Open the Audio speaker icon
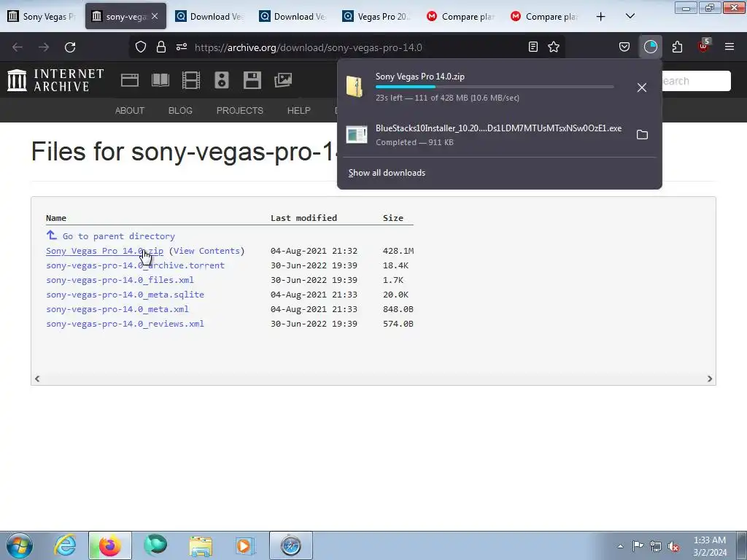This screenshot has width=747, height=560. (x=222, y=80)
